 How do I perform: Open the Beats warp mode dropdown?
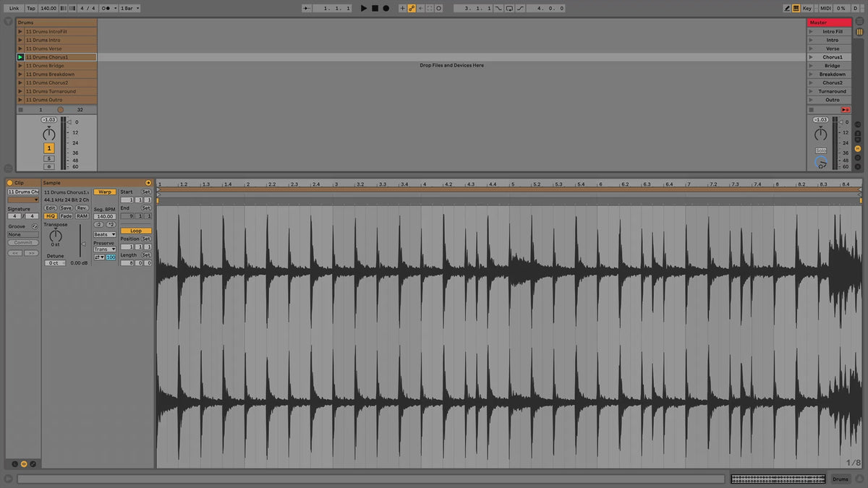coord(105,234)
